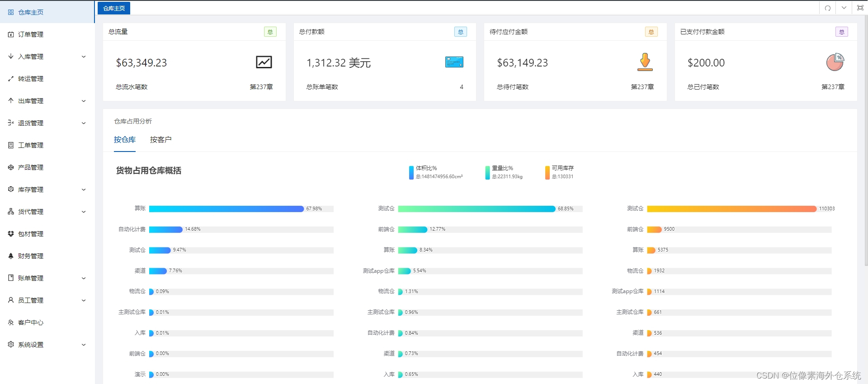
Task: Click the blue 总 badge on 总付款额 card
Action: (x=461, y=32)
